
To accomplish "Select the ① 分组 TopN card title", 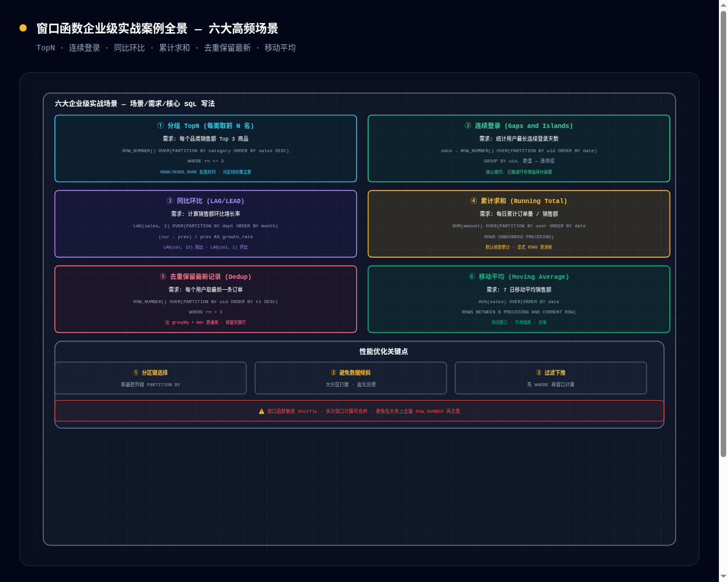I will pos(206,126).
